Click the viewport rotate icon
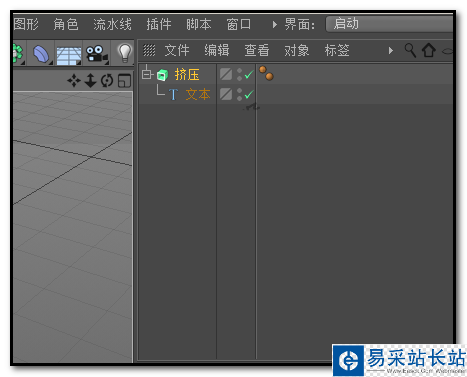Image resolution: width=467 pixels, height=377 pixels. click(x=107, y=81)
